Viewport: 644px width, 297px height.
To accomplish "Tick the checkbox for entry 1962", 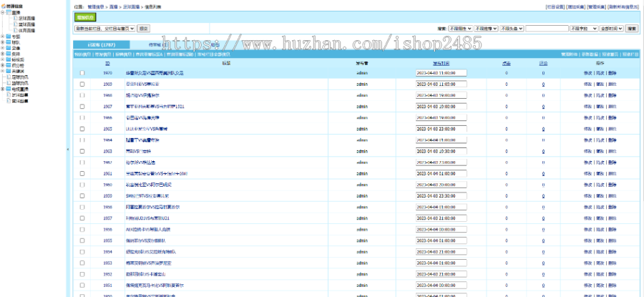I will point(82,162).
